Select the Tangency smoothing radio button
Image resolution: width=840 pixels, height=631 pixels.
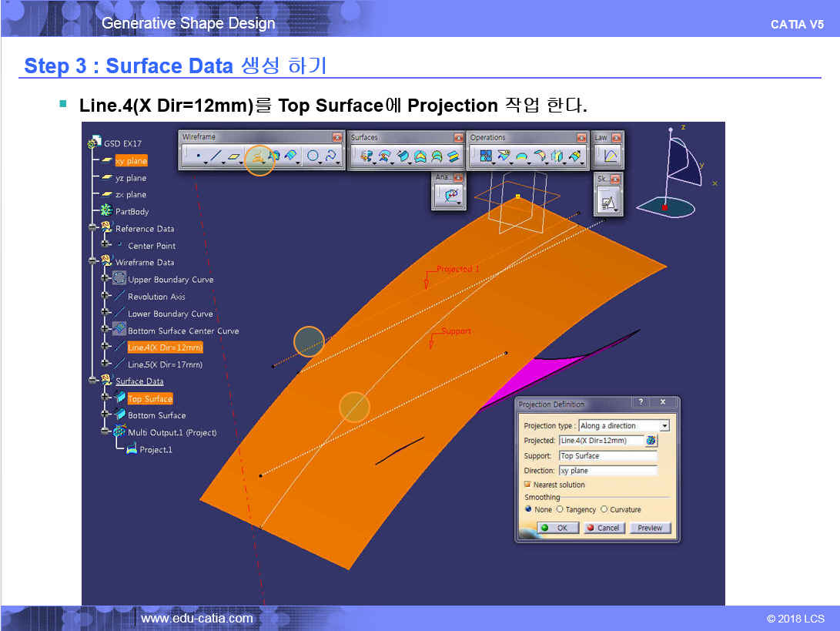pyautogui.click(x=560, y=509)
